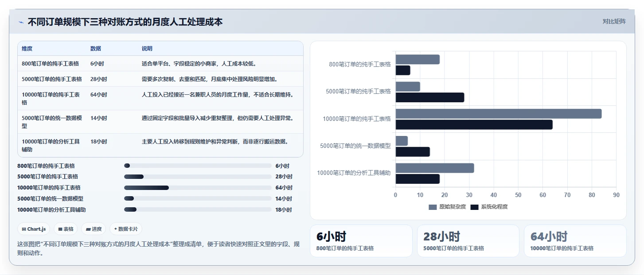644x275 pixels.
Task: Click the 10000笔订单的分析工具辅助 progress bar
Action: (x=198, y=209)
